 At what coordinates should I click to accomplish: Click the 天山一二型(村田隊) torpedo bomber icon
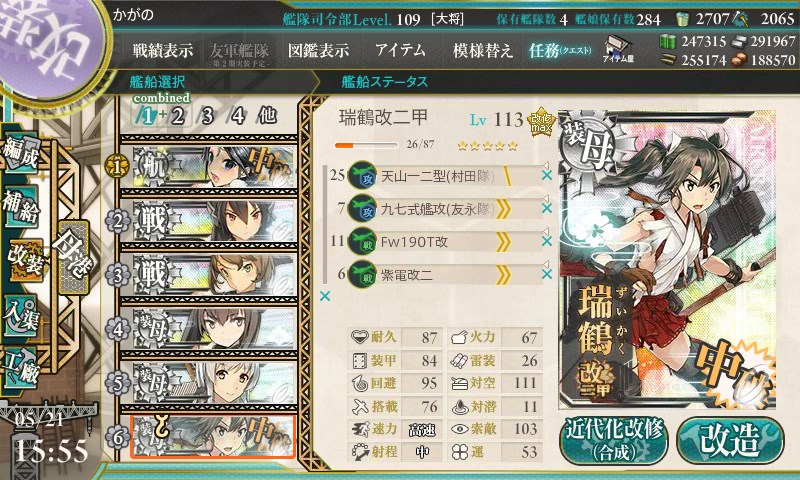click(362, 175)
